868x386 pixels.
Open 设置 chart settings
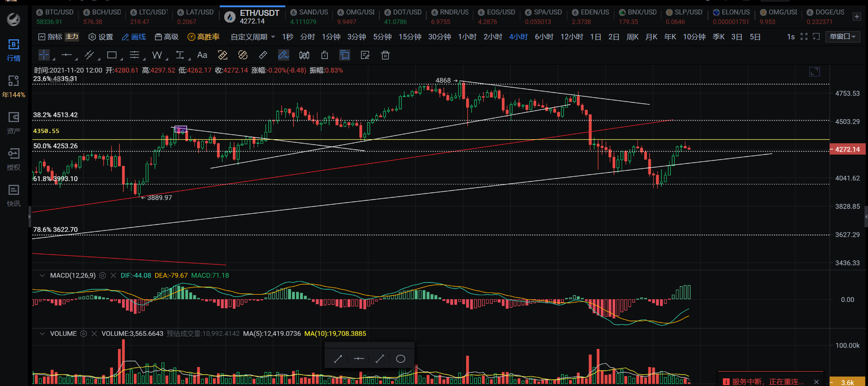(101, 37)
